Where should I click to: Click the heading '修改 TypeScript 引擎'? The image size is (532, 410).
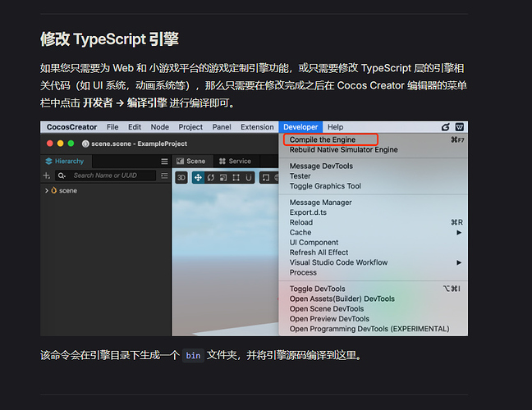109,39
